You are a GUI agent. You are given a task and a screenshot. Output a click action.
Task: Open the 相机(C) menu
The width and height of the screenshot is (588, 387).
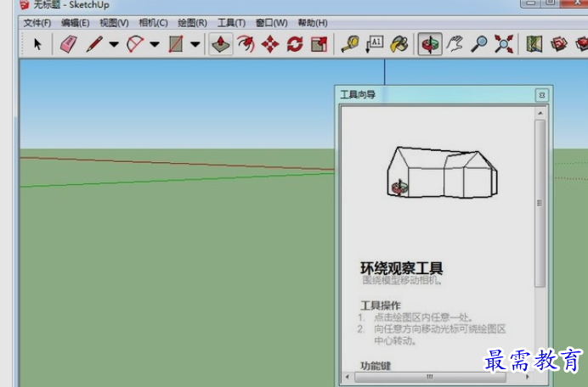(x=153, y=23)
